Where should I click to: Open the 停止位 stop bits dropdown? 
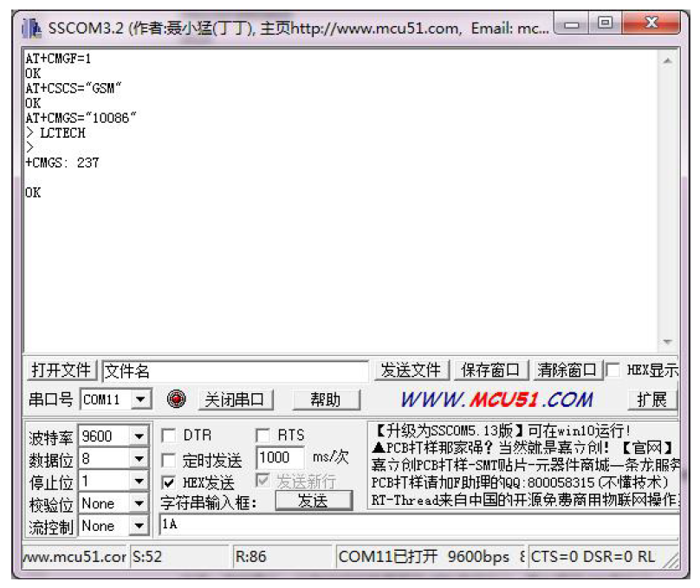(139, 481)
